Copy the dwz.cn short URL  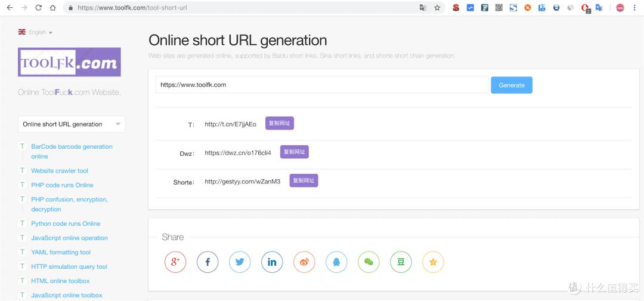pos(294,152)
